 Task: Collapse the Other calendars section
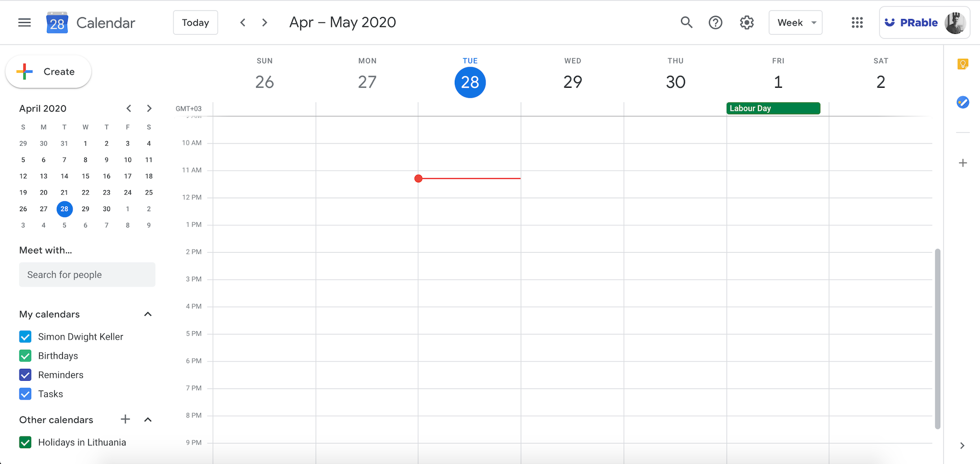(148, 419)
